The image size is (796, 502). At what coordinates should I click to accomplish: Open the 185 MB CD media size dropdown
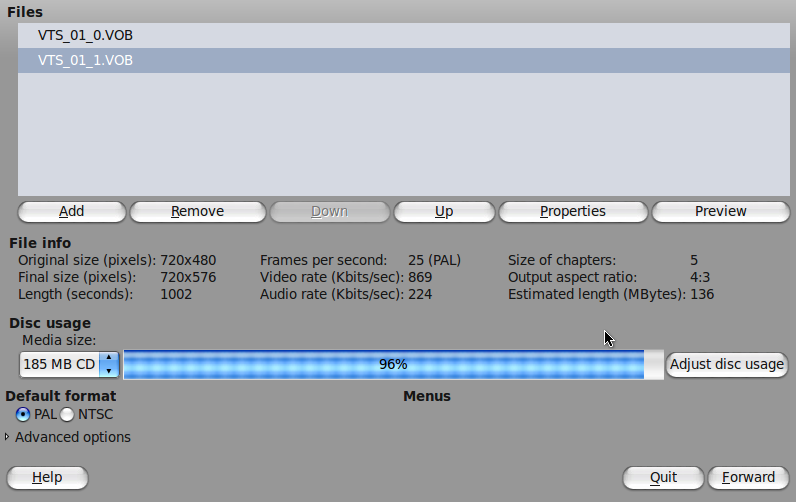(x=69, y=364)
